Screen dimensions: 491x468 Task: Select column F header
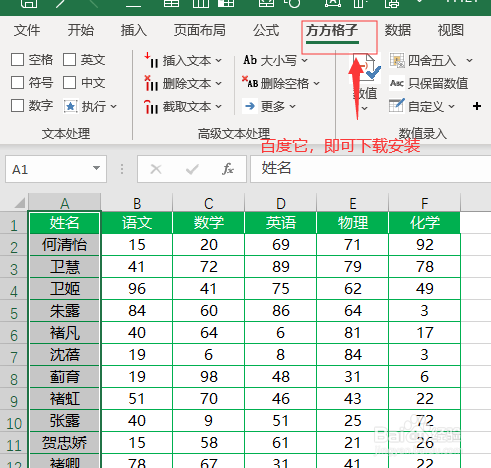click(x=424, y=202)
